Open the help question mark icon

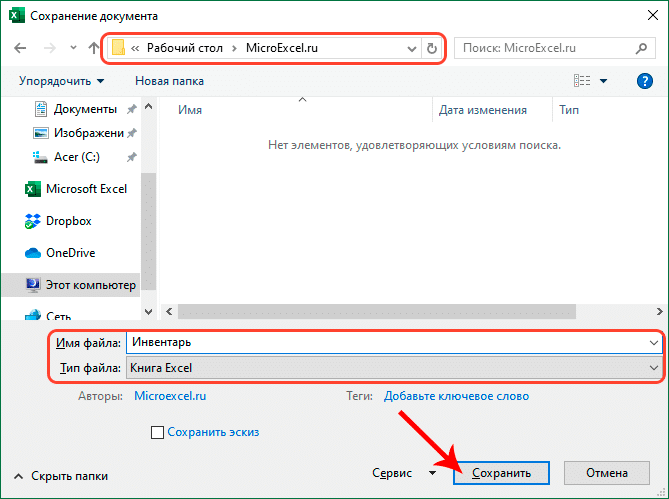(x=644, y=80)
